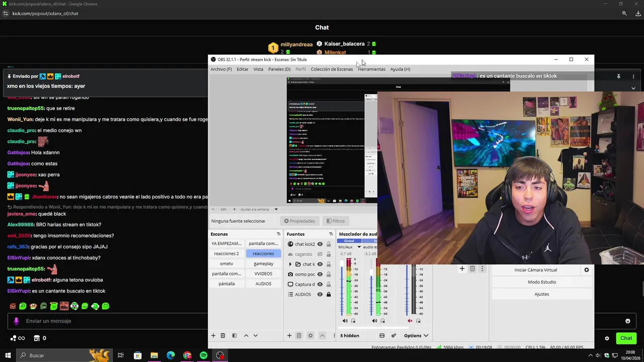This screenshot has height=362, width=644.
Task: Toggle mixer layout icon beside 5 hidden
Action: coord(382,335)
